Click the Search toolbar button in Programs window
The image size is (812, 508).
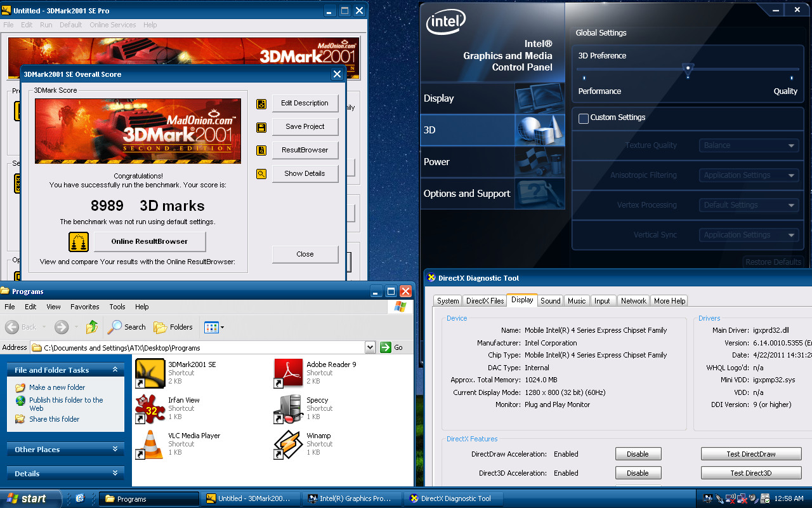coord(127,327)
